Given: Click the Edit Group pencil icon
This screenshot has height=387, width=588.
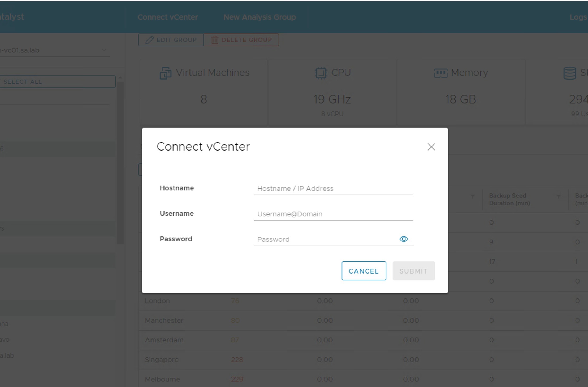Looking at the screenshot, I should [x=150, y=40].
